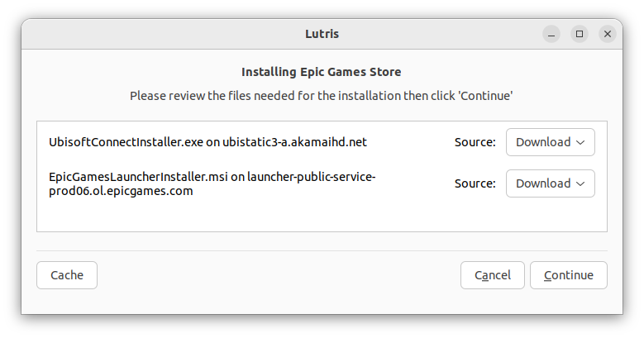Close the Lutris window
Screen dimensions: 644x338
pos(608,34)
